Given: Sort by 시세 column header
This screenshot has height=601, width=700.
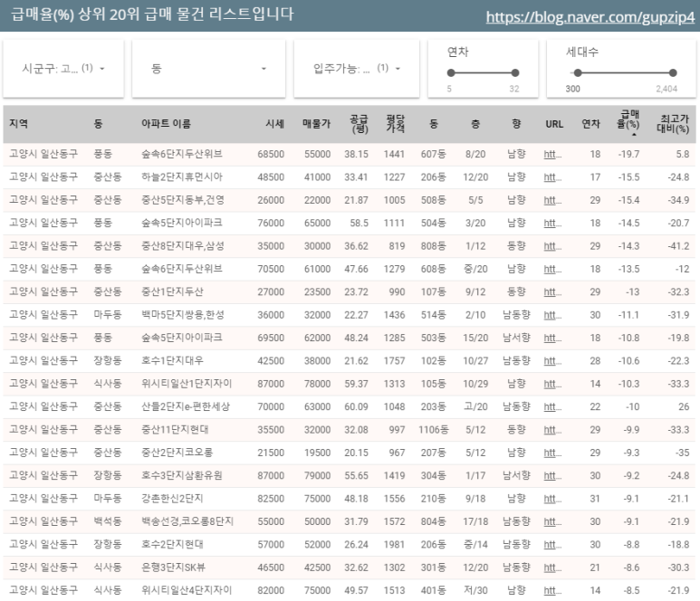Looking at the screenshot, I should [275, 124].
